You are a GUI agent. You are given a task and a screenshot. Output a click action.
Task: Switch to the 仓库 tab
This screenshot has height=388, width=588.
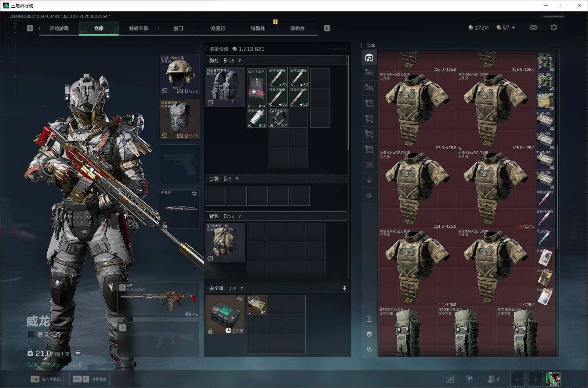(99, 28)
